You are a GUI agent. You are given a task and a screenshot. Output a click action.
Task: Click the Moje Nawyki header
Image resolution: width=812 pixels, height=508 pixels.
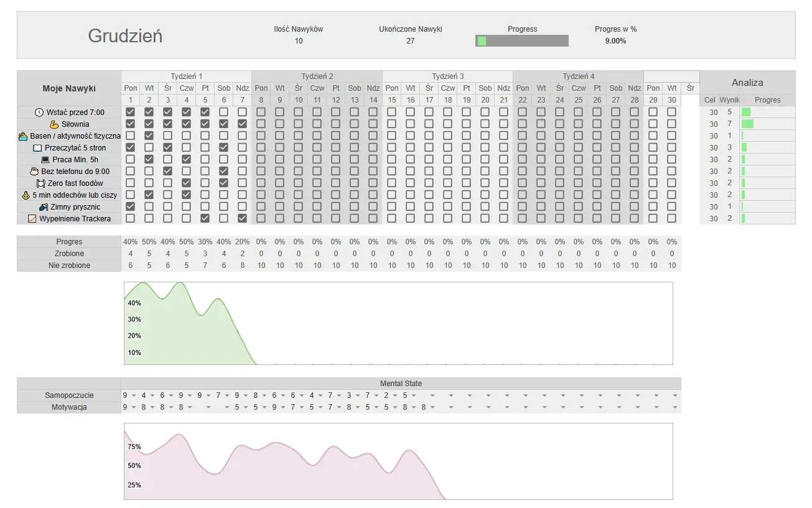pyautogui.click(x=68, y=88)
